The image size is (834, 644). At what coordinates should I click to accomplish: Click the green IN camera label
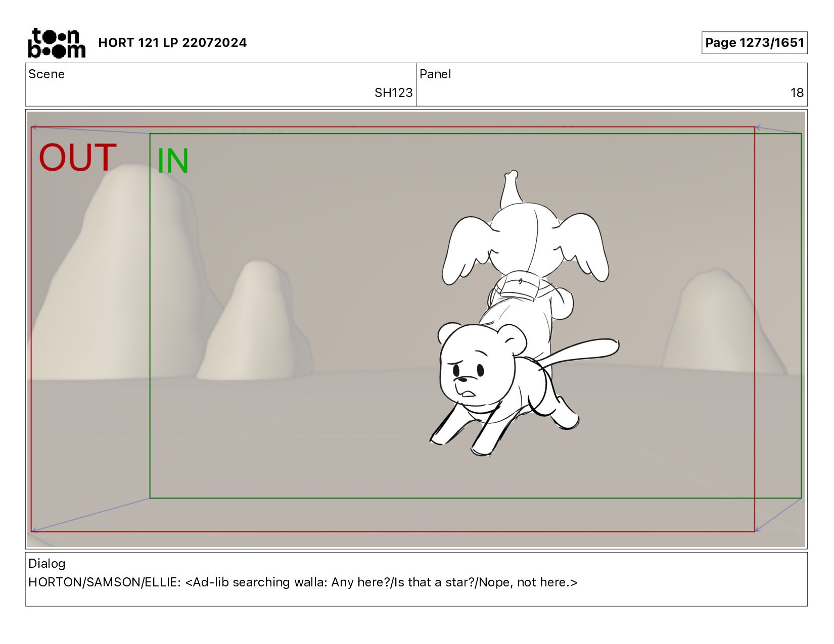click(x=173, y=161)
